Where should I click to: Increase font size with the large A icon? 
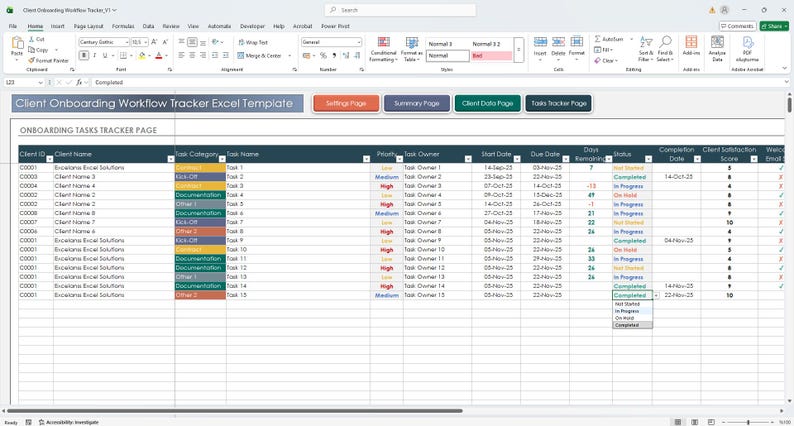pos(154,42)
